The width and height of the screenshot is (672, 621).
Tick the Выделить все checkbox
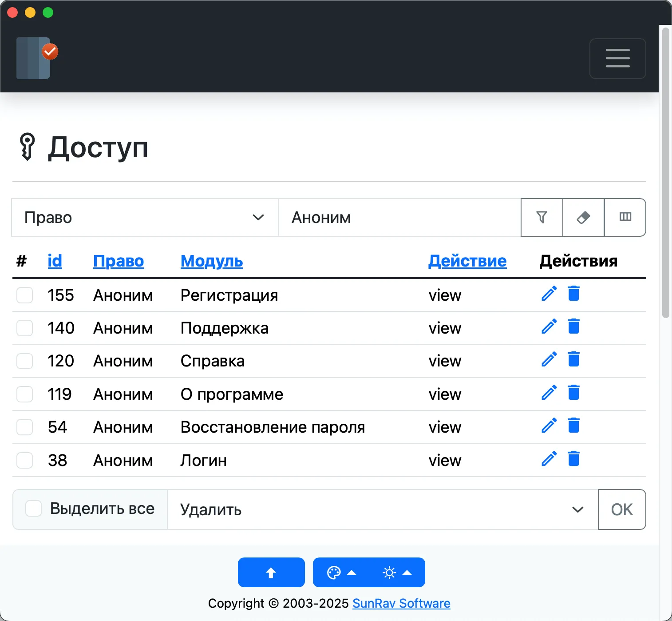click(x=33, y=508)
